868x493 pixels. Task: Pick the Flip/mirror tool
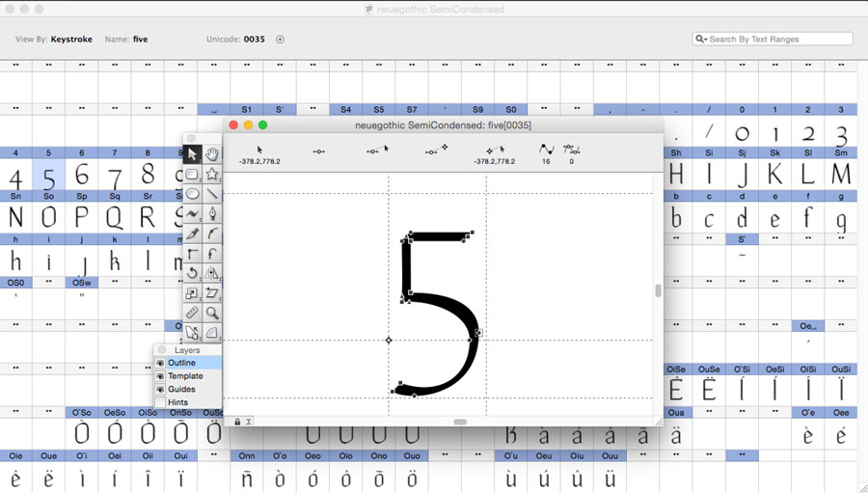pos(212,274)
